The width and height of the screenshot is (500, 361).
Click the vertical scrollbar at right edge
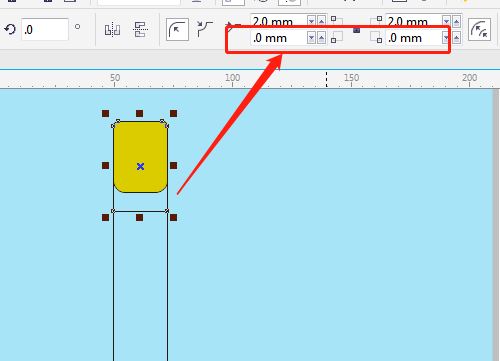pyautogui.click(x=496, y=225)
